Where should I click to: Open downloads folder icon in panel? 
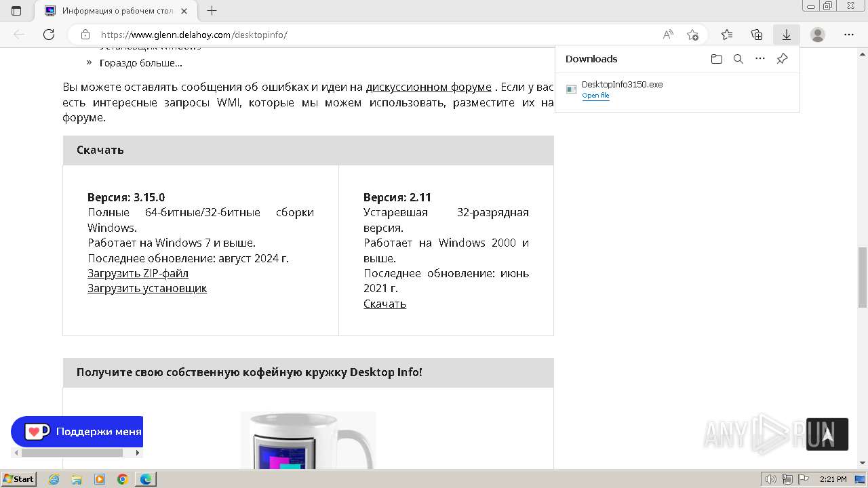(717, 59)
